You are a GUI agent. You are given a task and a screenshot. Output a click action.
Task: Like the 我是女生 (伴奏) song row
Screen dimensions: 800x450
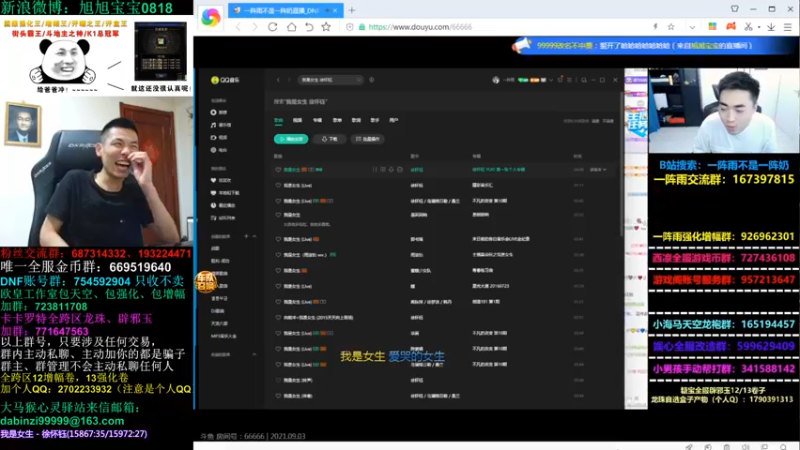[278, 396]
